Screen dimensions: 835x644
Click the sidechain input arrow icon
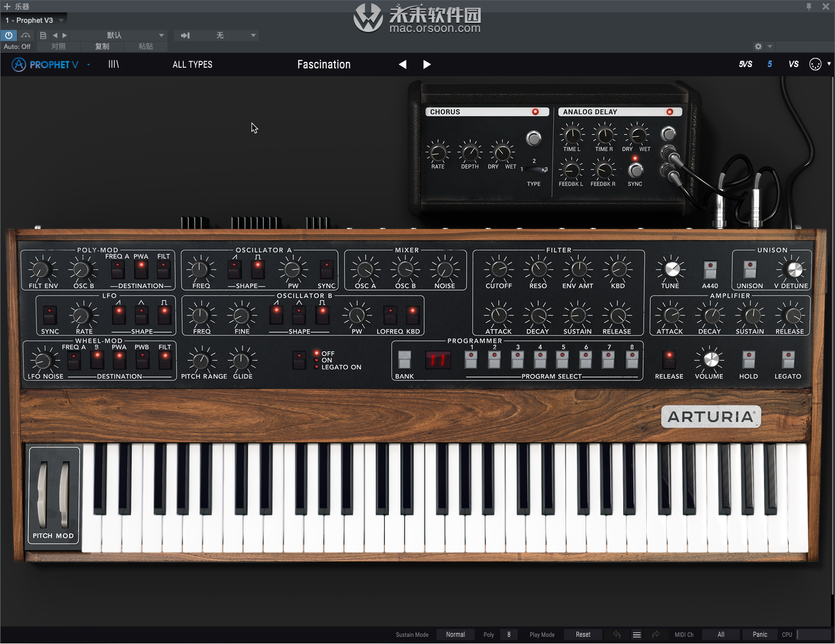point(186,35)
